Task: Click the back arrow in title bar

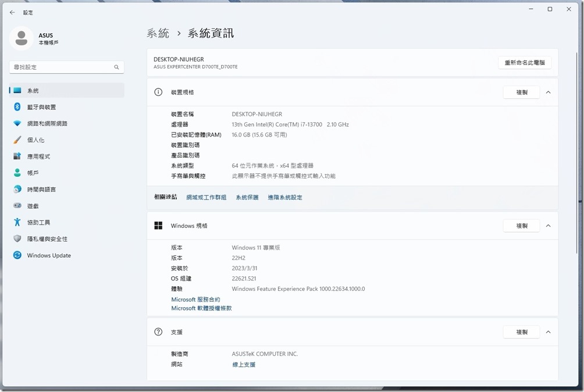Action: pos(12,12)
